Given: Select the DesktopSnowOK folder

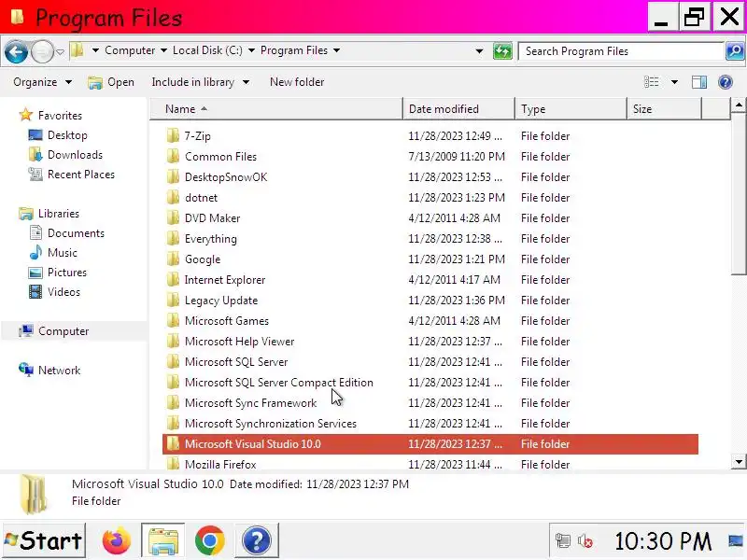Looking at the screenshot, I should click(x=218, y=177).
